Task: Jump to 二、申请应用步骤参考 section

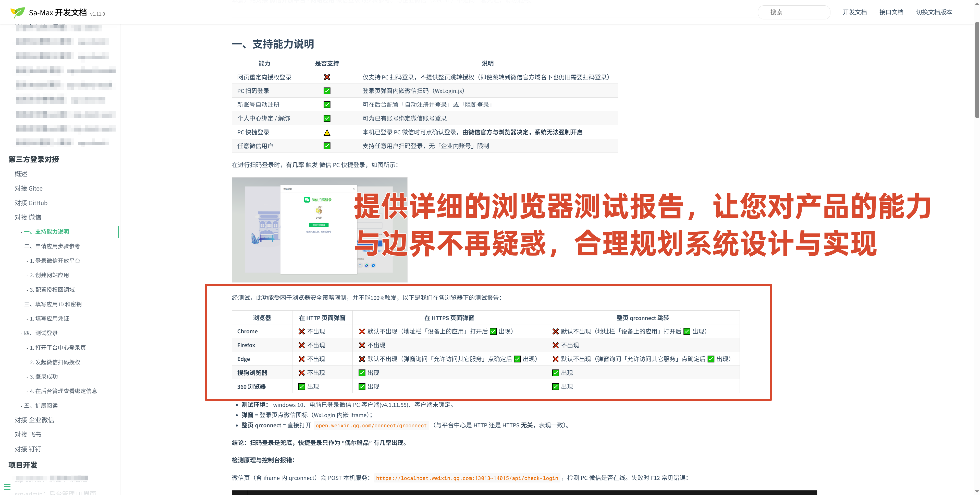Action: click(52, 246)
